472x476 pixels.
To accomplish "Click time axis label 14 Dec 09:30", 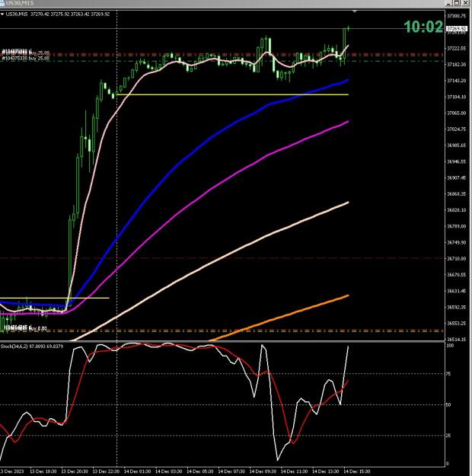I will [263, 471].
